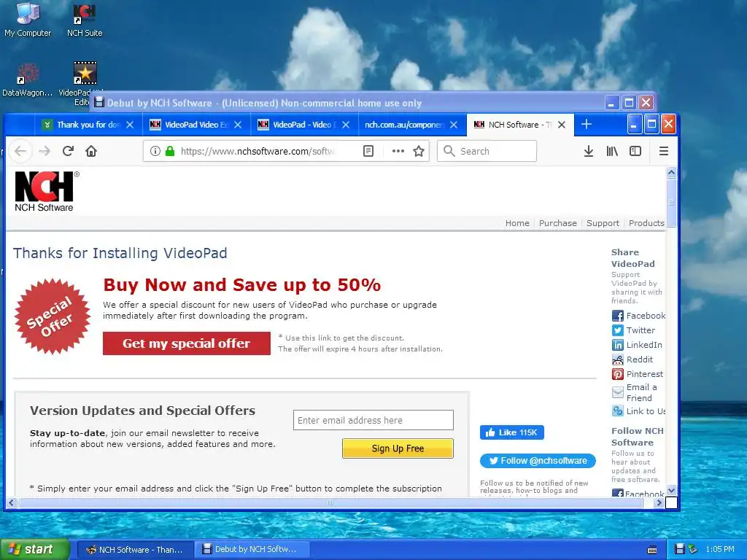The image size is (747, 560).
Task: Click the 'Thanks for Installing VideoPad' heading
Action: tap(120, 253)
